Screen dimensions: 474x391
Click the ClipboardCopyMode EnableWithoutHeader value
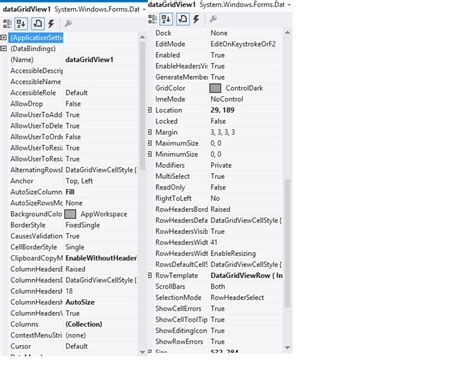pos(101,258)
